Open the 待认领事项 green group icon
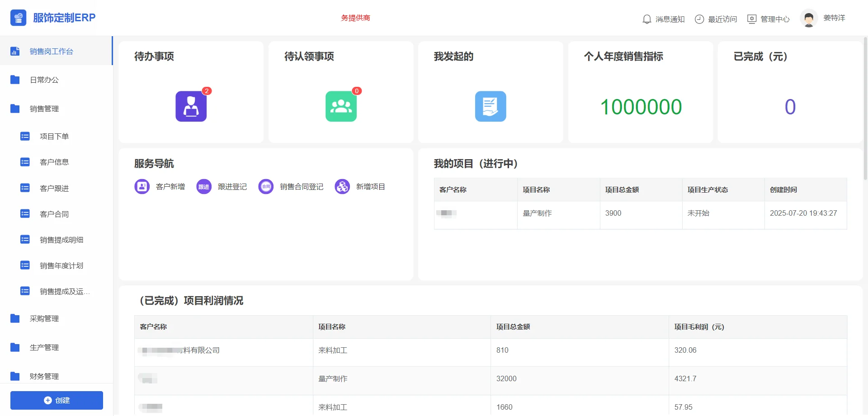Image resolution: width=868 pixels, height=416 pixels. 341,106
